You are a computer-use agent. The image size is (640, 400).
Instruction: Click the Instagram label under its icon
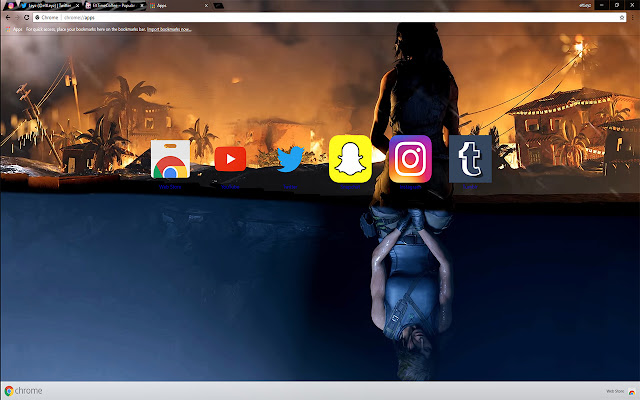tap(410, 187)
